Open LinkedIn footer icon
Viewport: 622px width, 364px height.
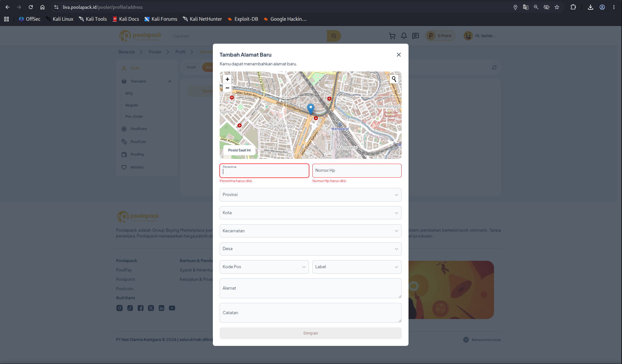161,308
